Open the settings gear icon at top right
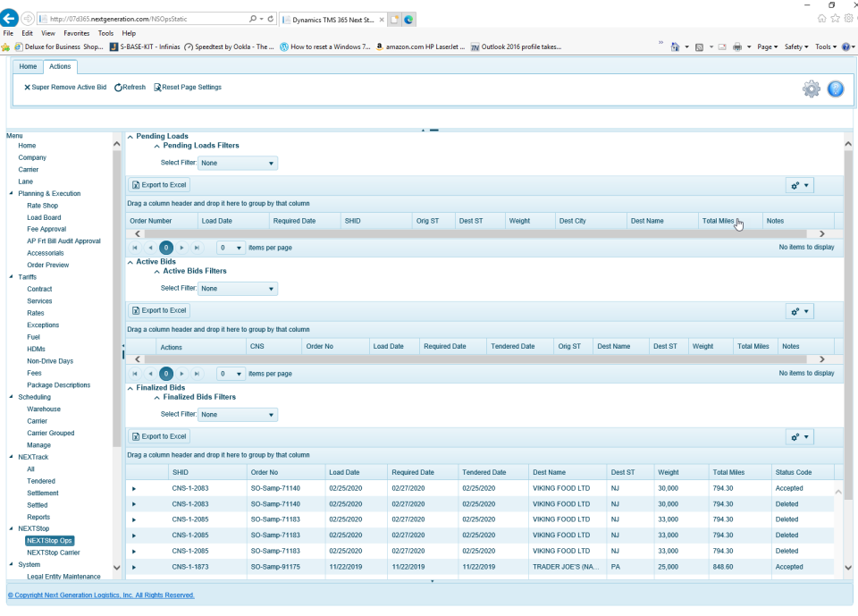858x616 pixels. pos(811,89)
